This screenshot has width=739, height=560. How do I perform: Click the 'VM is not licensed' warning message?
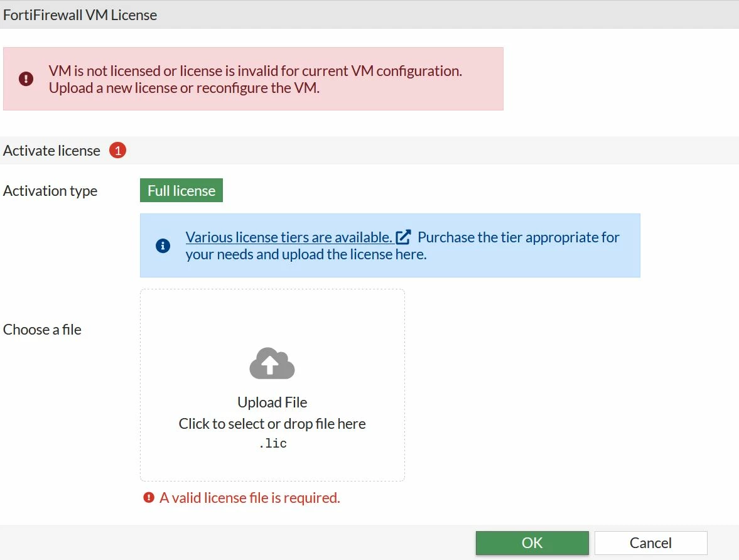click(255, 79)
